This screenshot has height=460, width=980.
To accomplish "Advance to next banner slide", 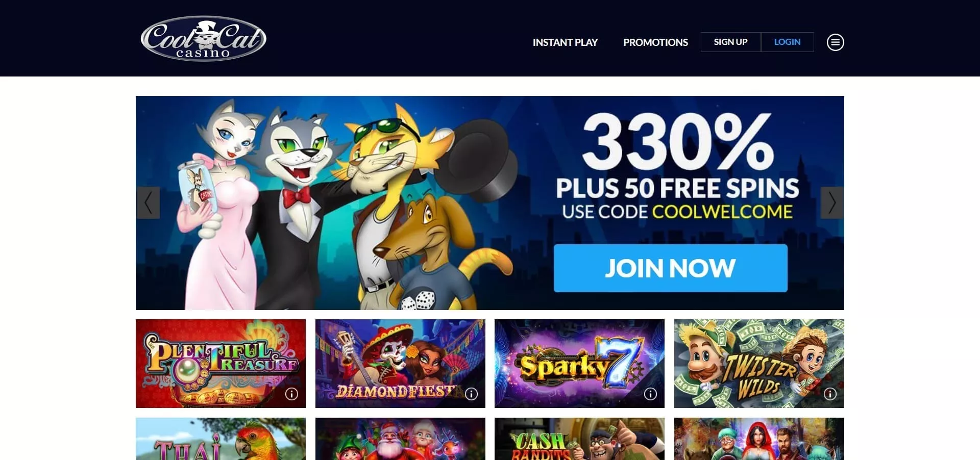I will [x=832, y=203].
